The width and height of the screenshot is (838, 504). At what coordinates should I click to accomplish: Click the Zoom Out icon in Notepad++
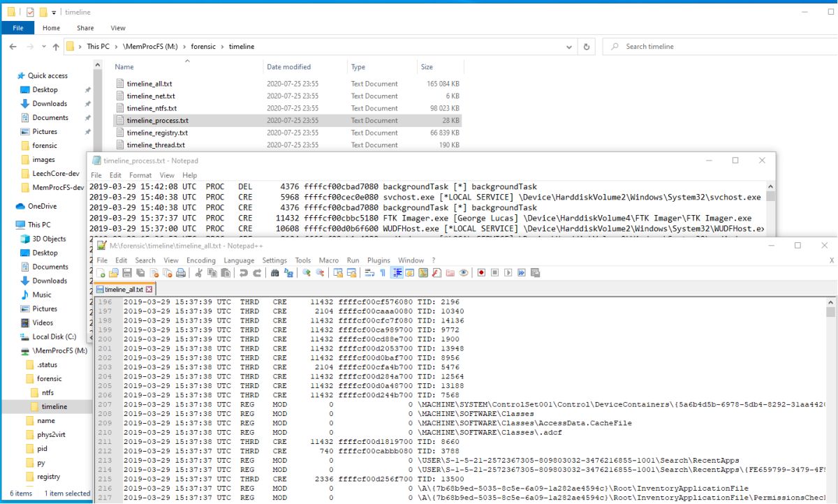coord(320,272)
